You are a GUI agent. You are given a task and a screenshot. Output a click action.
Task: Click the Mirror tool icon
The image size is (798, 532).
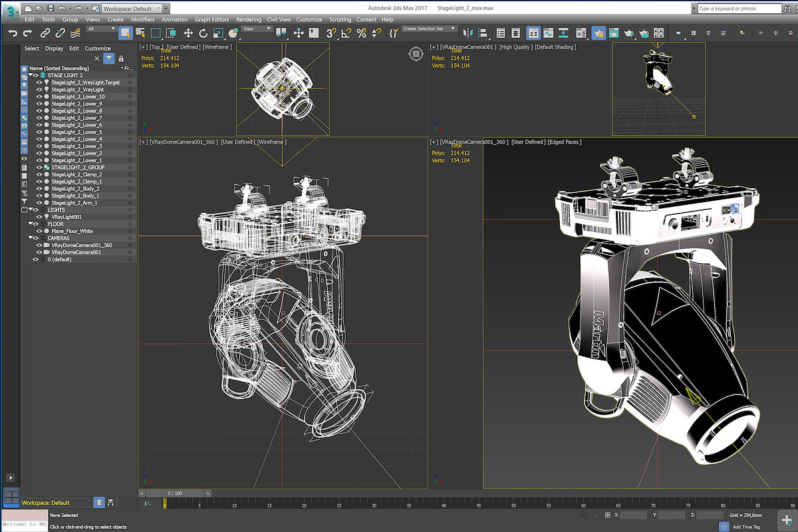469,33
